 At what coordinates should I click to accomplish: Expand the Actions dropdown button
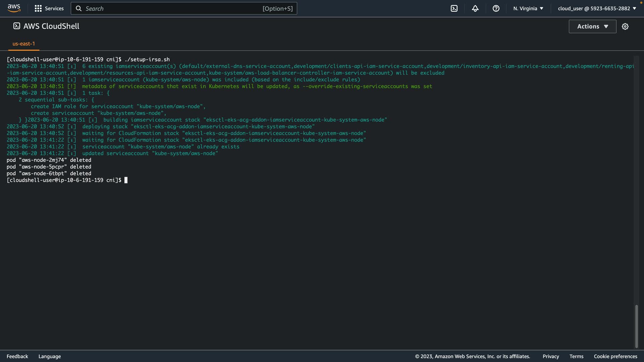click(x=592, y=26)
